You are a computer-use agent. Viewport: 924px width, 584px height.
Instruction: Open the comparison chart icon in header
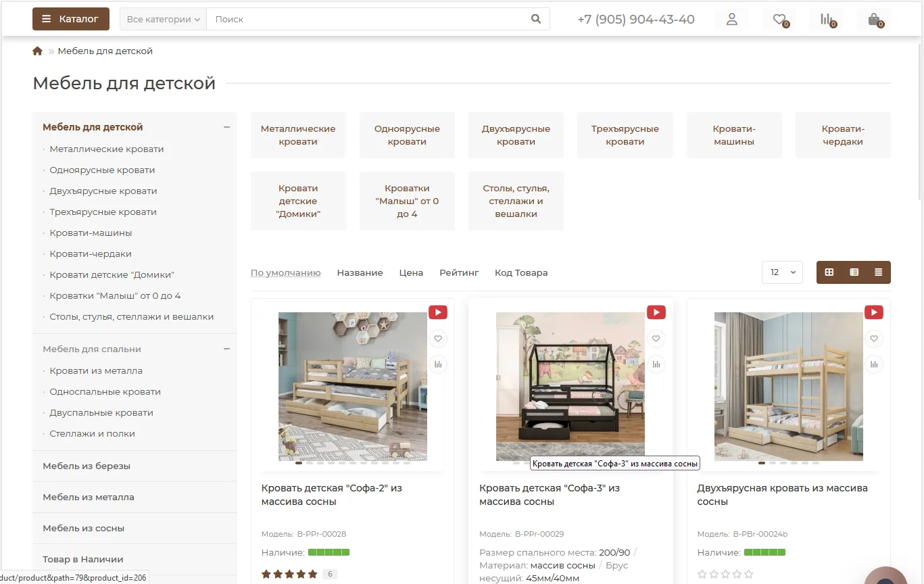click(x=826, y=20)
